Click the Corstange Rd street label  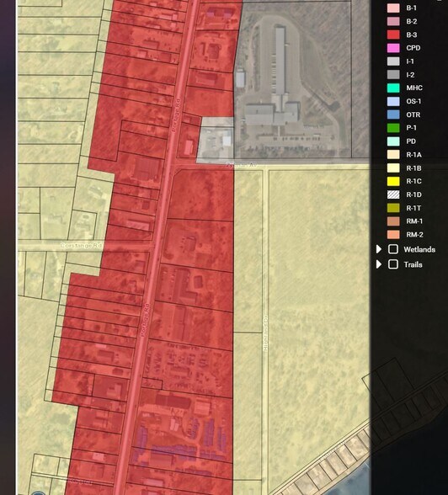pyautogui.click(x=81, y=245)
